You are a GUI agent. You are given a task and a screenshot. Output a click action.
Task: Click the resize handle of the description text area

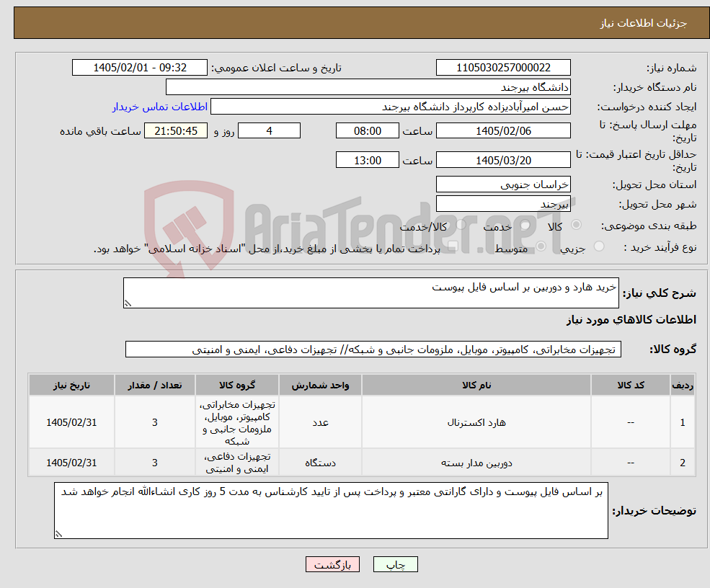tap(128, 304)
